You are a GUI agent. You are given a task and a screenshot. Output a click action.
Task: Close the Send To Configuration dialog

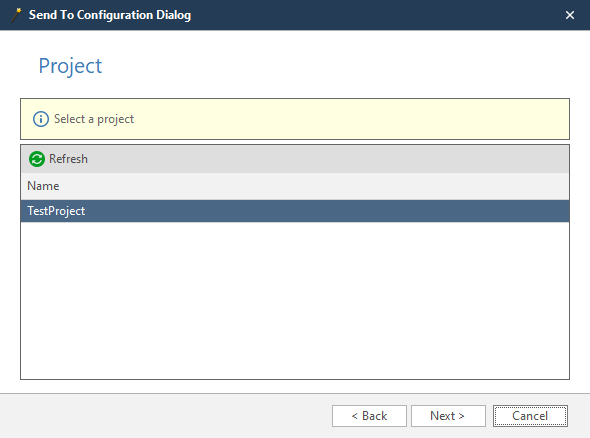tap(570, 15)
